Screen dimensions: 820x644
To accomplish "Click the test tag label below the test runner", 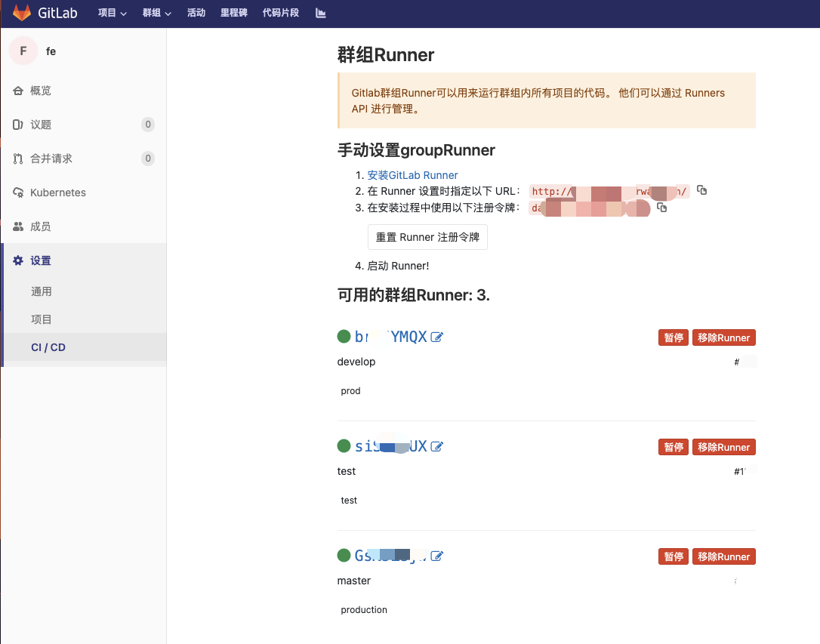I will coord(349,501).
